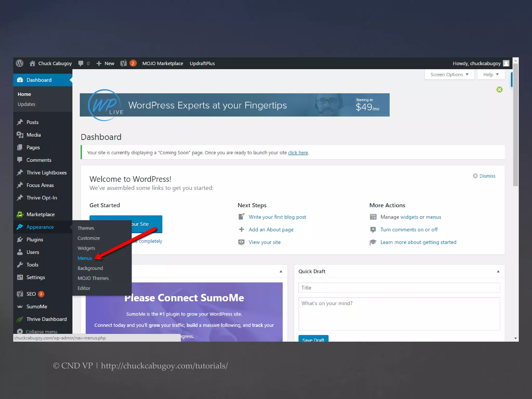Collapse the SumoMe widget panel arrow

pos(281,271)
